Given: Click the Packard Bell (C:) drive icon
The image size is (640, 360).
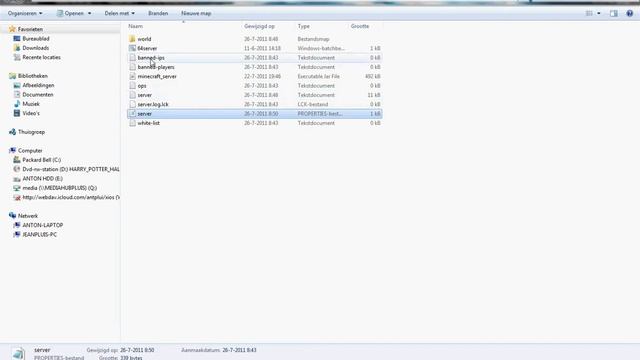Looking at the screenshot, I should (x=17, y=160).
